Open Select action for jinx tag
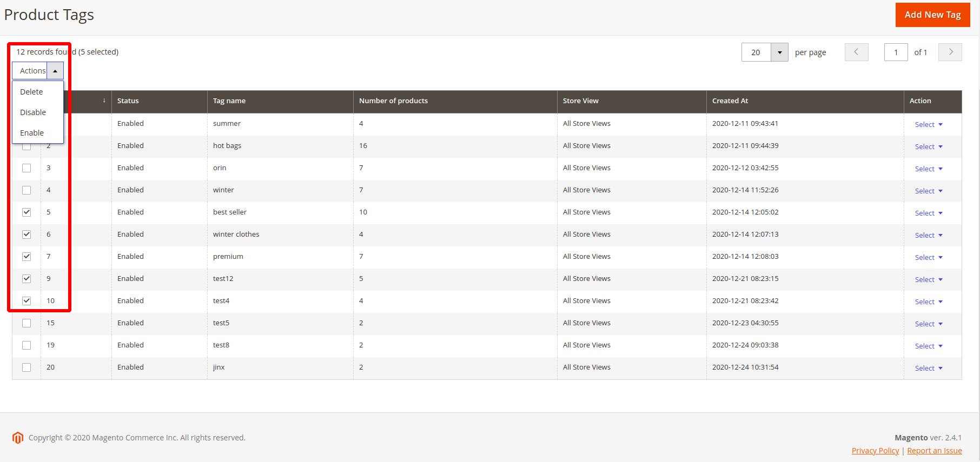Screen dimensions: 980x462 point(928,369)
